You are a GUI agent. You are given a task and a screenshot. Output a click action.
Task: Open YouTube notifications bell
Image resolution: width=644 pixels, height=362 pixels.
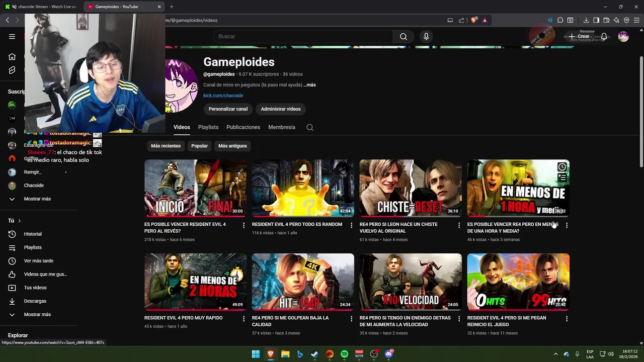(x=604, y=36)
